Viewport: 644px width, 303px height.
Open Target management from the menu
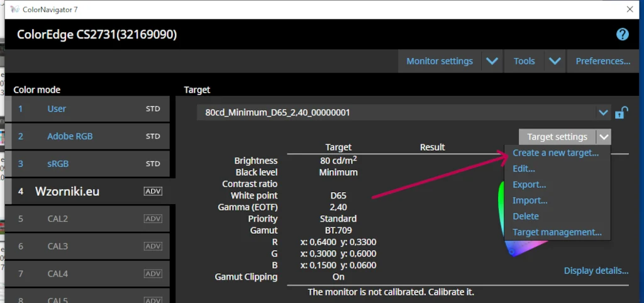click(557, 232)
